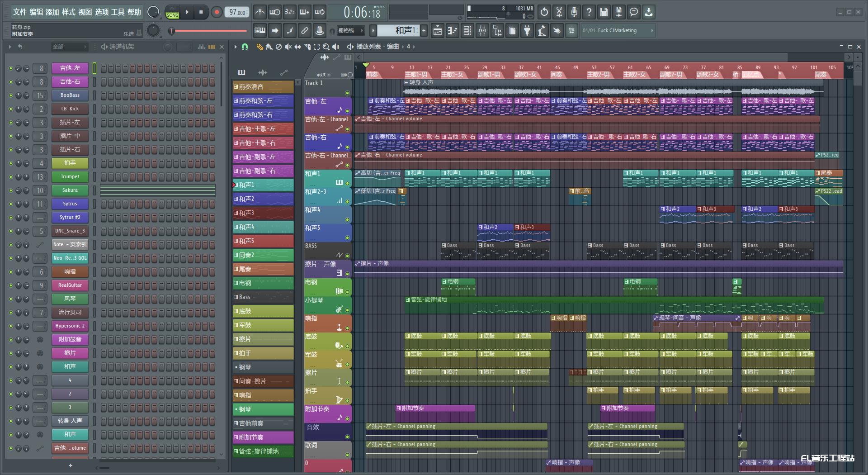868x475 pixels.
Task: Arm the record button
Action: coord(217,12)
